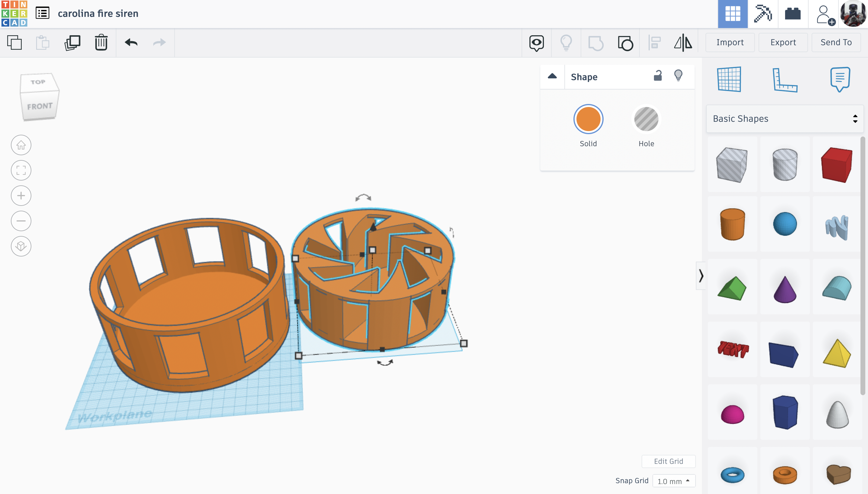Screen dimensions: 868x494
Task: Click the Import button
Action: tap(730, 42)
